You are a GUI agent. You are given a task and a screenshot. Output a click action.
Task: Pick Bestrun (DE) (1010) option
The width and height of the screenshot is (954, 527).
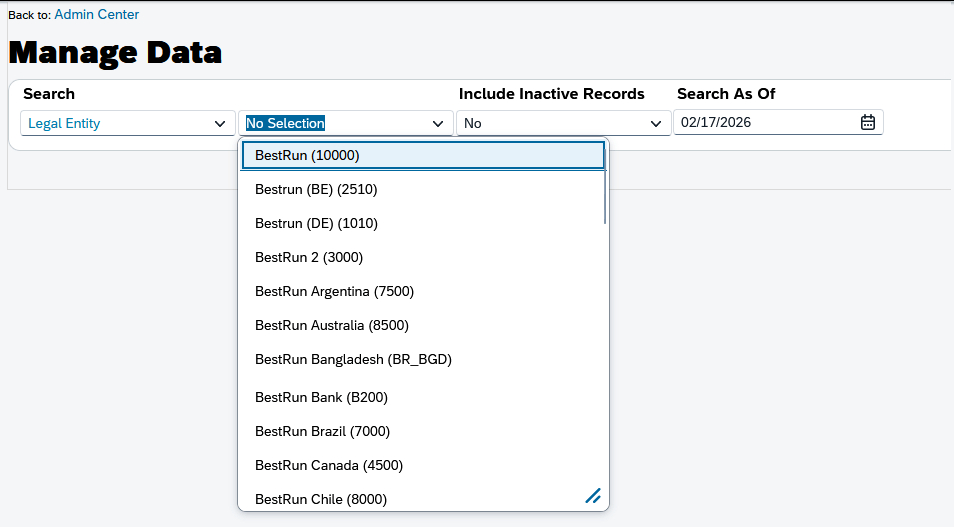point(423,223)
